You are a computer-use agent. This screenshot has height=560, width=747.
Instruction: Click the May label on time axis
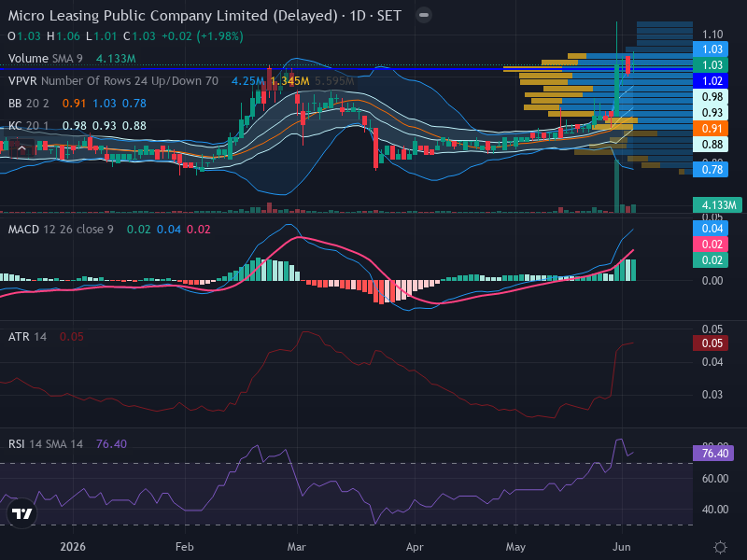click(x=515, y=547)
